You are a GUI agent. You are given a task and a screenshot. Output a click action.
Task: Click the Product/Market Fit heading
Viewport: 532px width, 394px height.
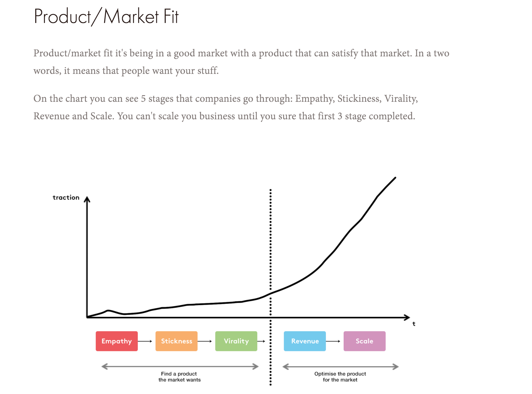point(106,17)
